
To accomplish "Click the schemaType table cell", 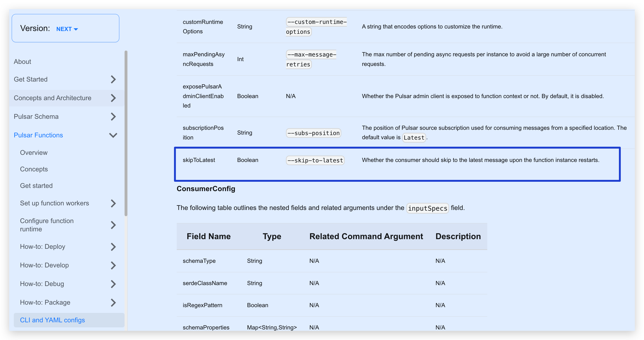I will click(199, 261).
